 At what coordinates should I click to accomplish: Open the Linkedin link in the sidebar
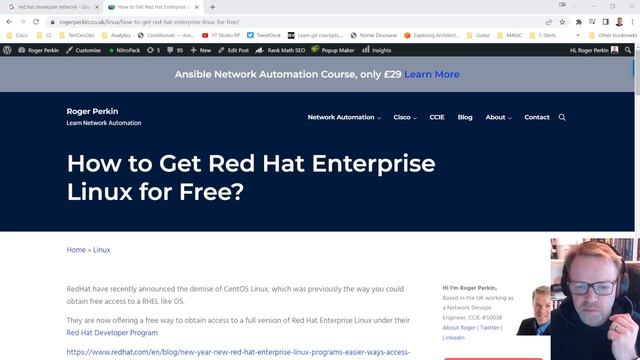[453, 338]
